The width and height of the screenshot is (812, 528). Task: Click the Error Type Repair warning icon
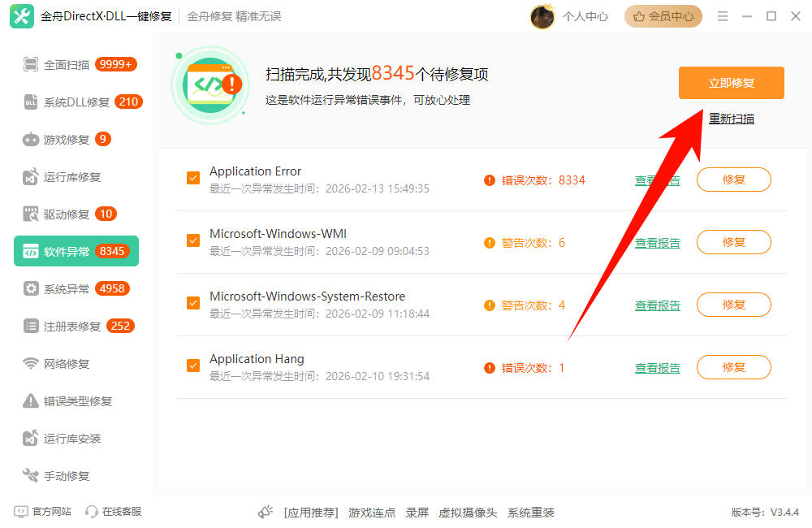tap(31, 401)
